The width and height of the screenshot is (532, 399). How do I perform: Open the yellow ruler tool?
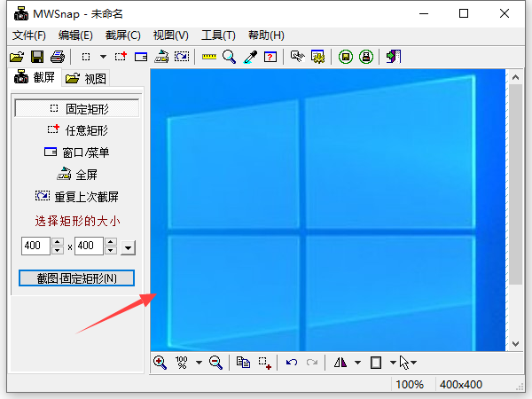pos(209,57)
